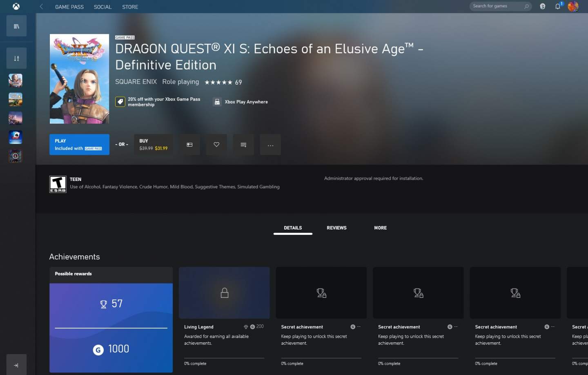Click the gift card icon button
Viewport: 588px width, 375px height.
[x=189, y=145]
